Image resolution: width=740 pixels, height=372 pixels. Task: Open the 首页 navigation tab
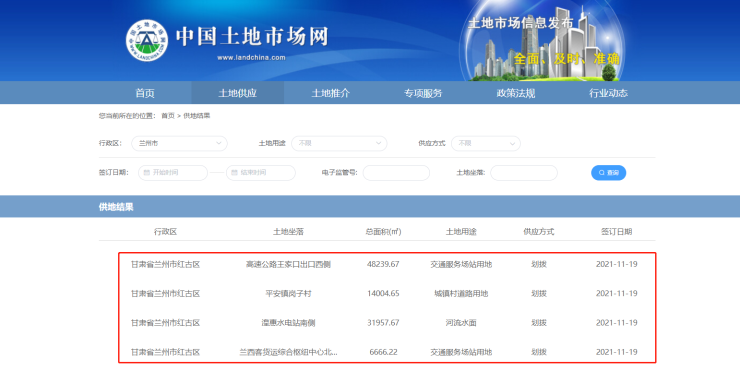[145, 93]
